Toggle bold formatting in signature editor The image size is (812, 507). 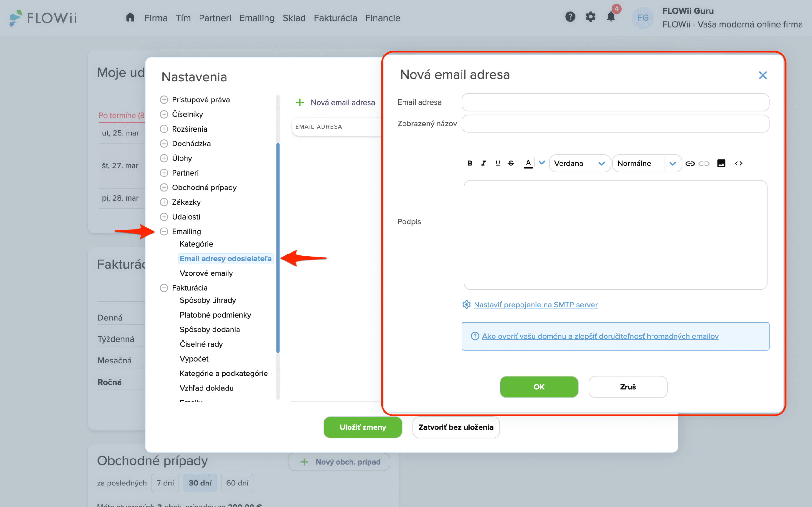470,163
